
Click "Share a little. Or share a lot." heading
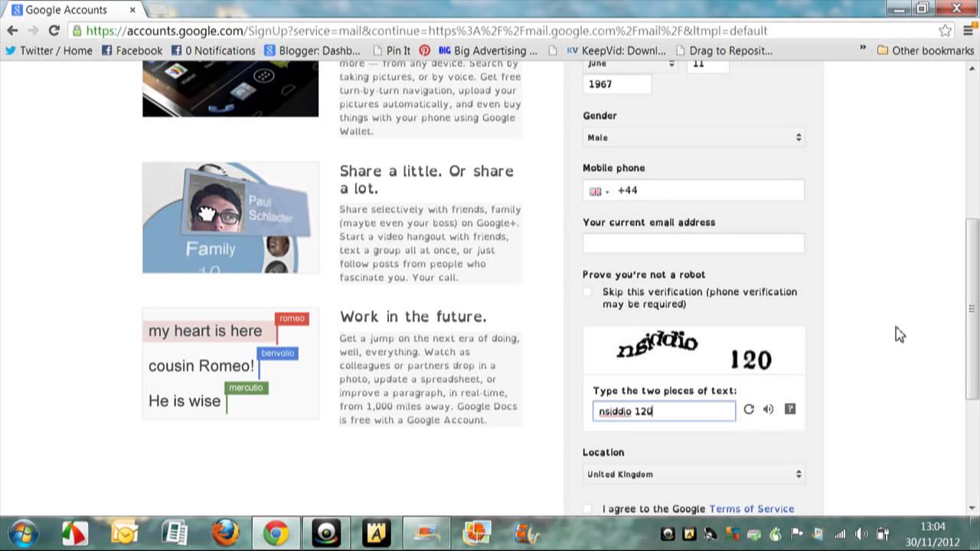coord(426,179)
